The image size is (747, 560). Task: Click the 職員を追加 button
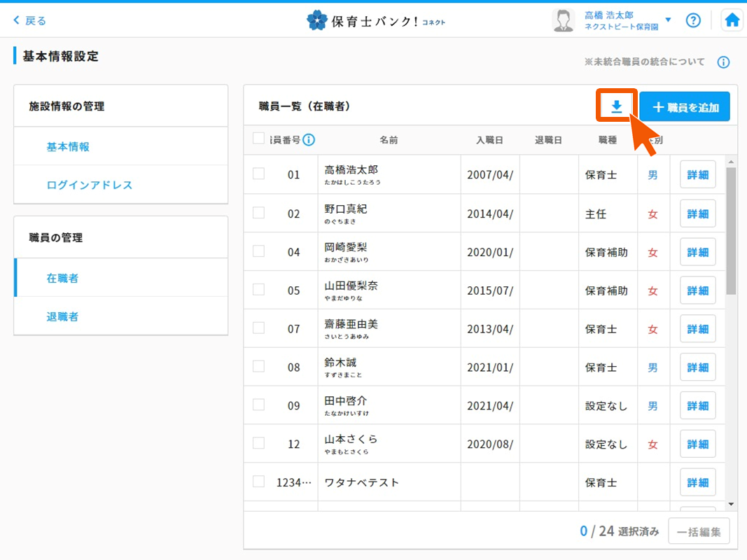point(684,107)
